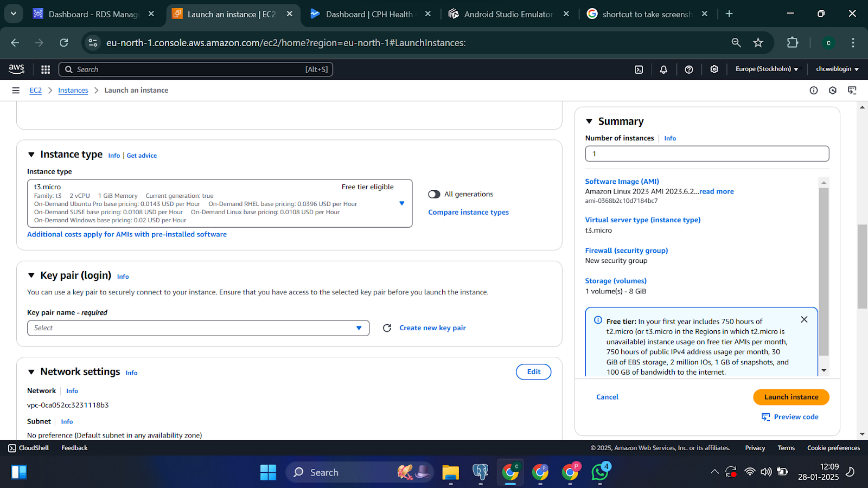Go back using the browser back arrow
The height and width of the screenshot is (488, 868).
tap(15, 43)
